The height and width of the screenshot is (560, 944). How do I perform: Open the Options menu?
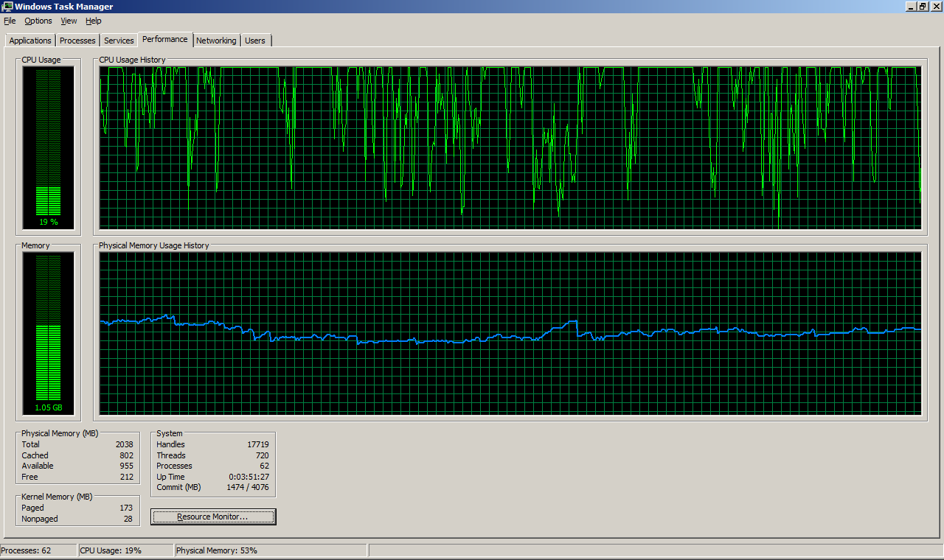click(x=38, y=21)
